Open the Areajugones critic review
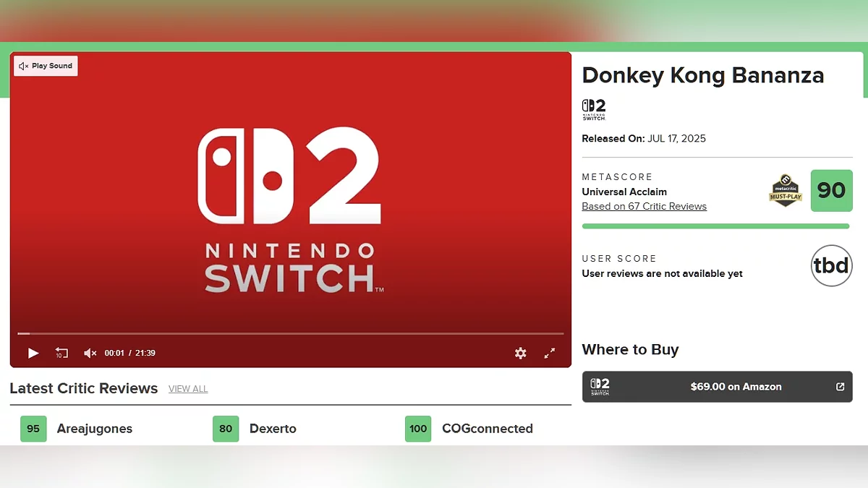This screenshot has height=488, width=868. (x=95, y=429)
